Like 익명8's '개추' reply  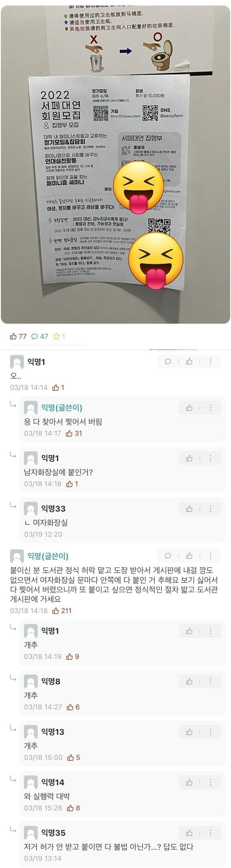coord(189,681)
